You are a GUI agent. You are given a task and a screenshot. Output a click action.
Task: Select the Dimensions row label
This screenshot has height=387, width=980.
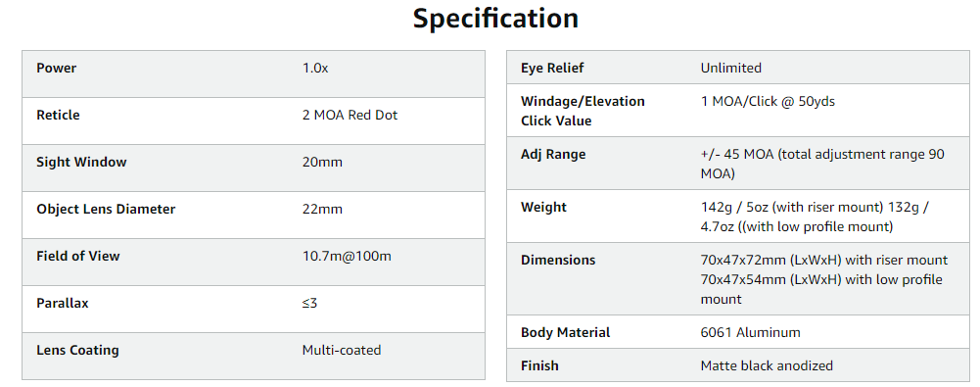pos(558,260)
